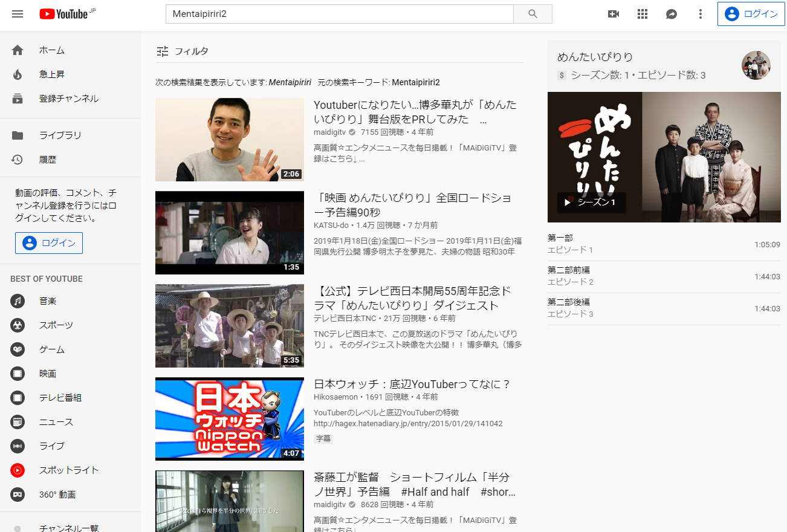
Task: Open title 「映画 めんたいぴりり」全国ロードショー
Action: 413,205
